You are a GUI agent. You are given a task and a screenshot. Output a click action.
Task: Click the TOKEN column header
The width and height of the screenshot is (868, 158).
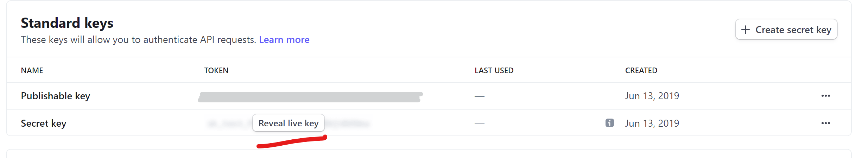coord(216,70)
